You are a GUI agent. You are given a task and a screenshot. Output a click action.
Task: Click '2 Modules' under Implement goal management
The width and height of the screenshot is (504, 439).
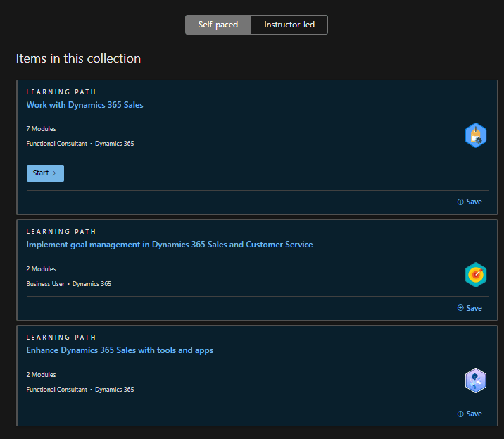click(x=41, y=269)
